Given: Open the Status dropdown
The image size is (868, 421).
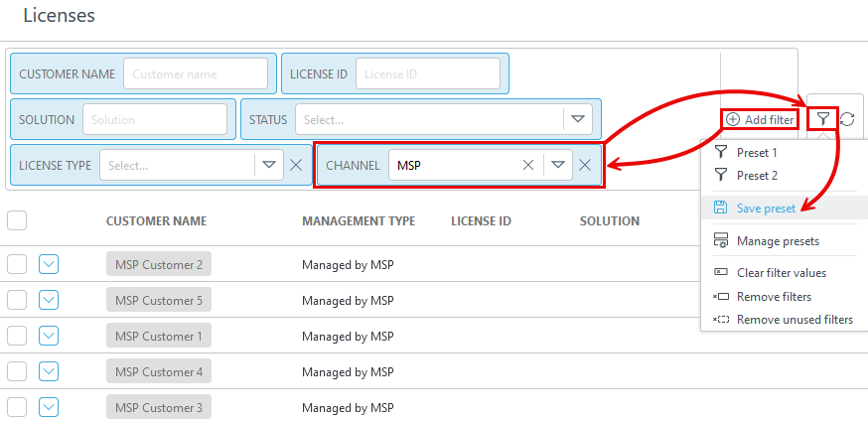Looking at the screenshot, I should (578, 120).
